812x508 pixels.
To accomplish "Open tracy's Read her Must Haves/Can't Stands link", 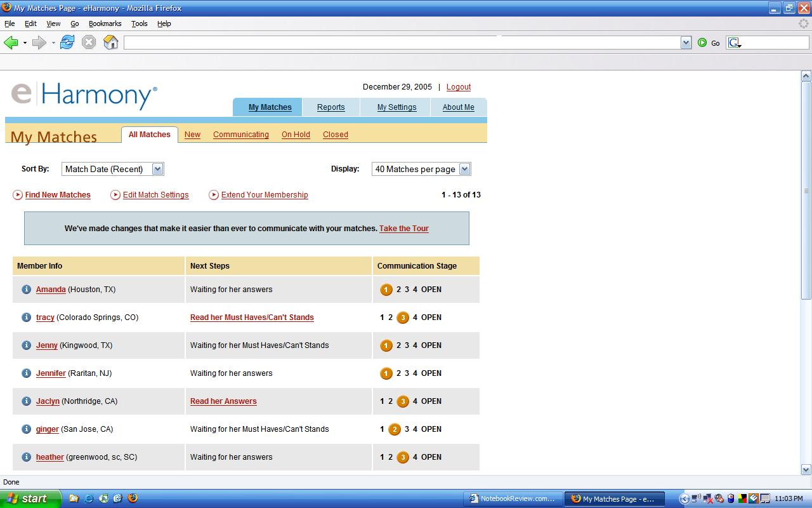I will pyautogui.click(x=252, y=317).
